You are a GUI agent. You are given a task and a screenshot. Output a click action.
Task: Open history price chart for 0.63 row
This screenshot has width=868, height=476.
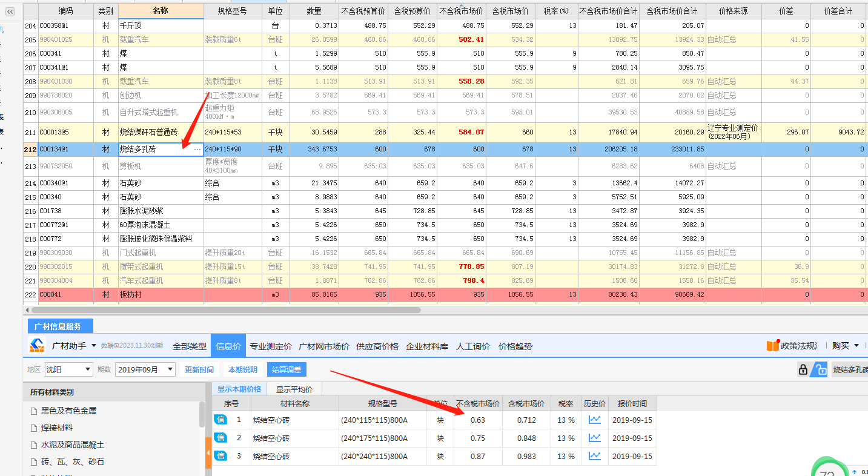click(595, 419)
